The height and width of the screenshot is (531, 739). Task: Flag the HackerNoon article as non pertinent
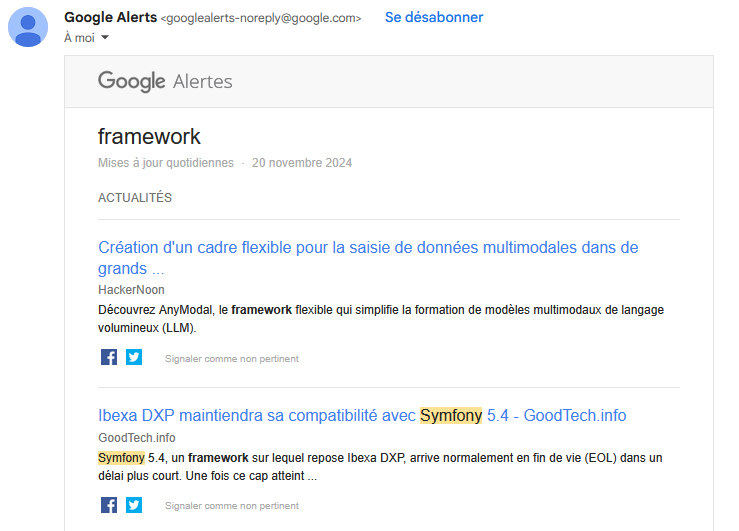click(231, 359)
